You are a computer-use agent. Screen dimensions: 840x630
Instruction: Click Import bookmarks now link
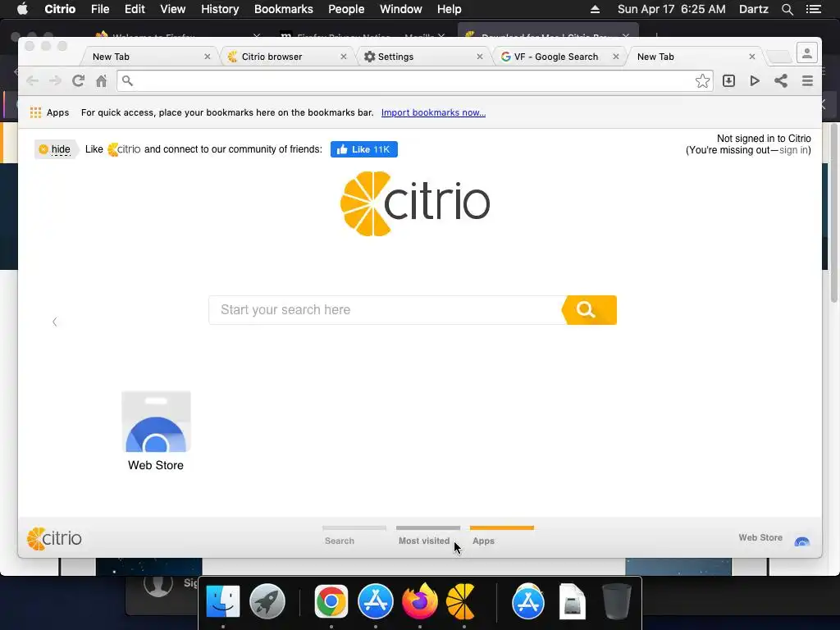coord(433,112)
